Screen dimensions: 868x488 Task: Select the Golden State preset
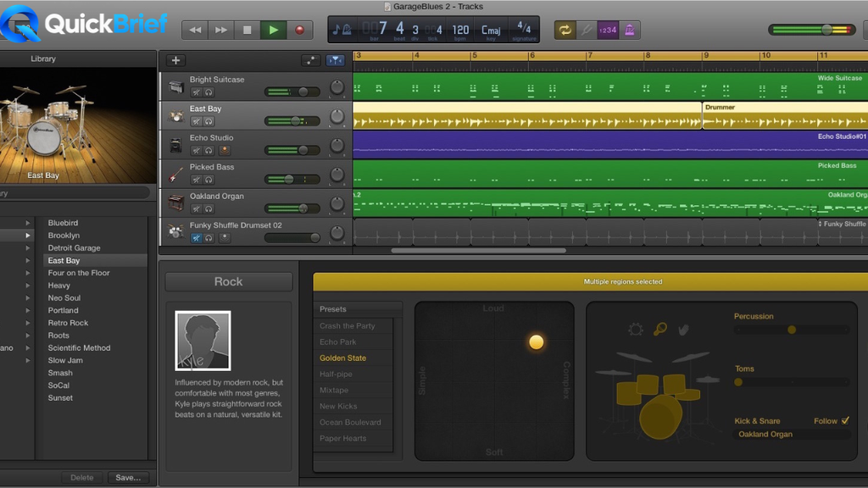[342, 358]
